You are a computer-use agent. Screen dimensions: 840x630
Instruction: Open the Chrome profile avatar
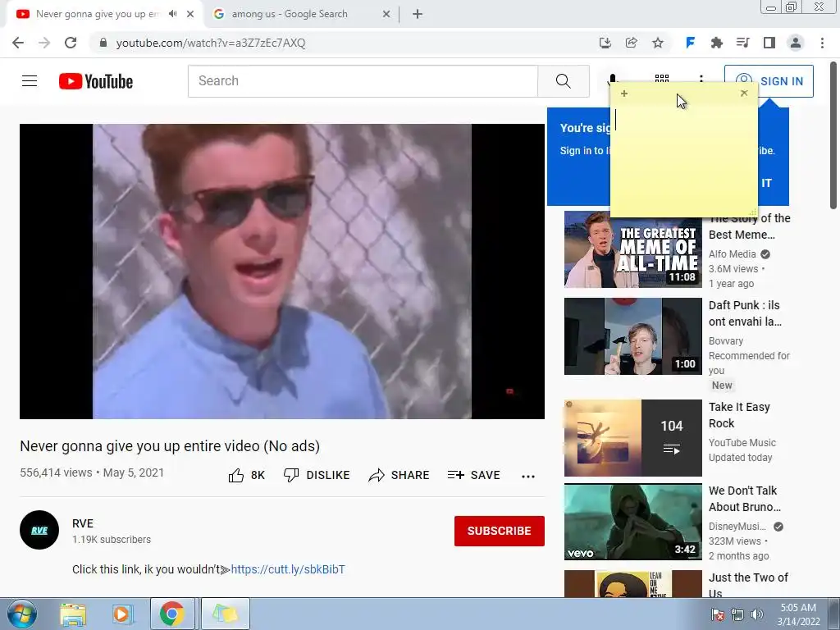tap(796, 43)
